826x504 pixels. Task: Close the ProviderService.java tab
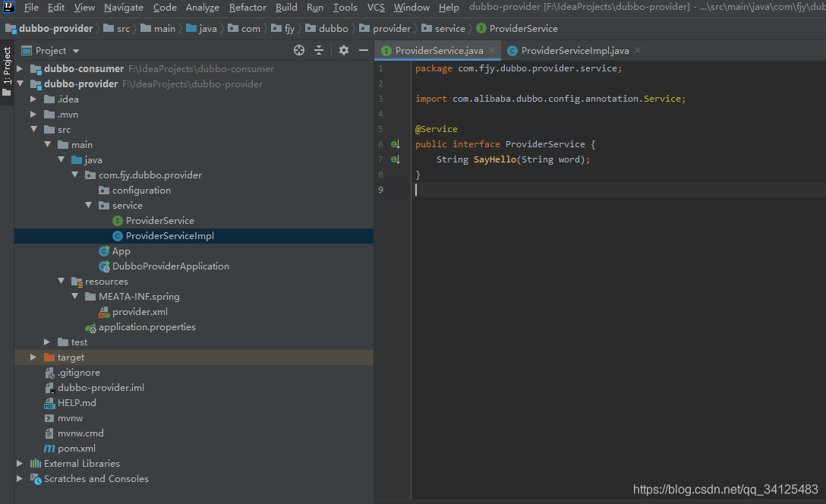pyautogui.click(x=492, y=50)
